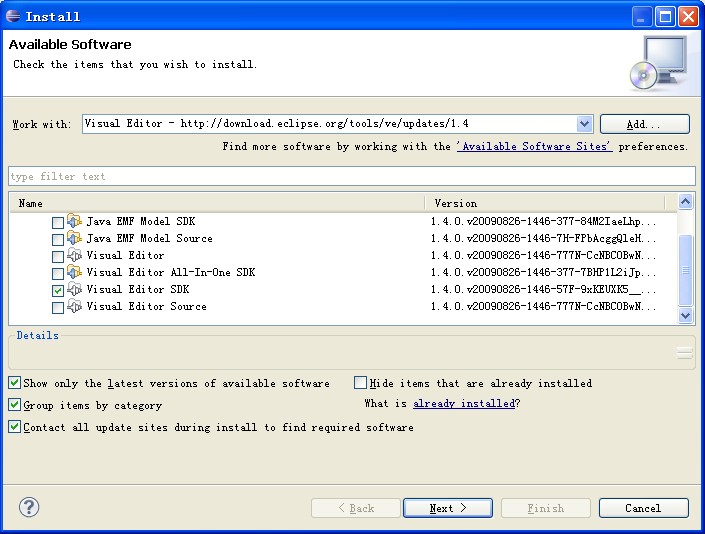Open the already installed link

click(464, 403)
